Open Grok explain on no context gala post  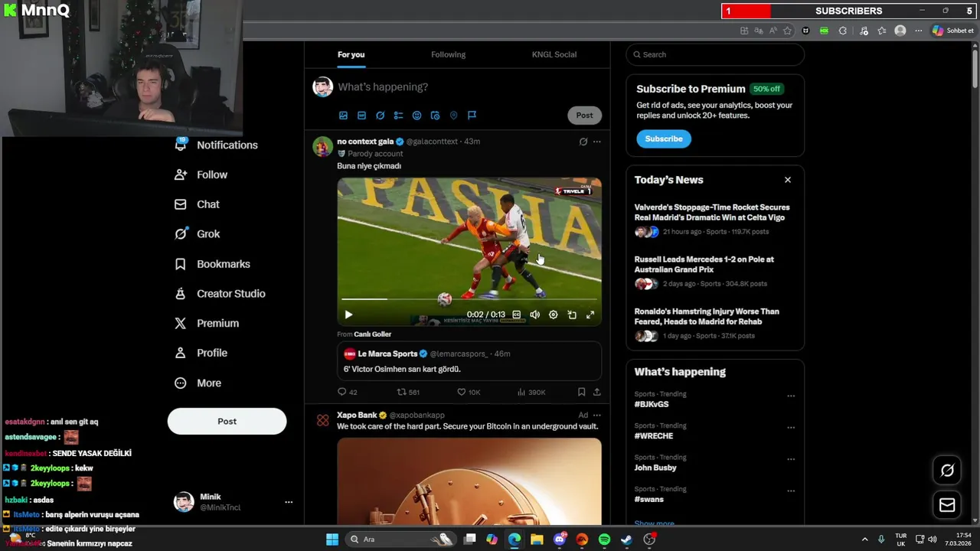click(583, 142)
